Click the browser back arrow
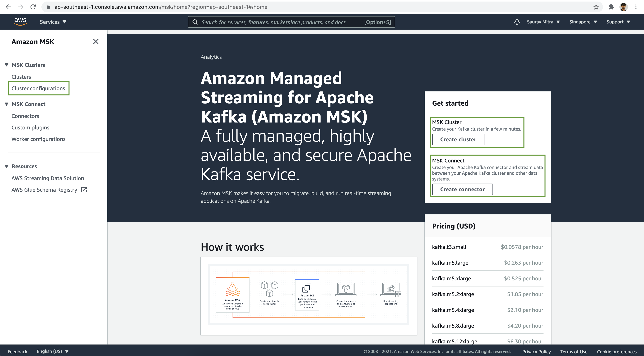Screen dimensions: 644x356 [x=8, y=7]
